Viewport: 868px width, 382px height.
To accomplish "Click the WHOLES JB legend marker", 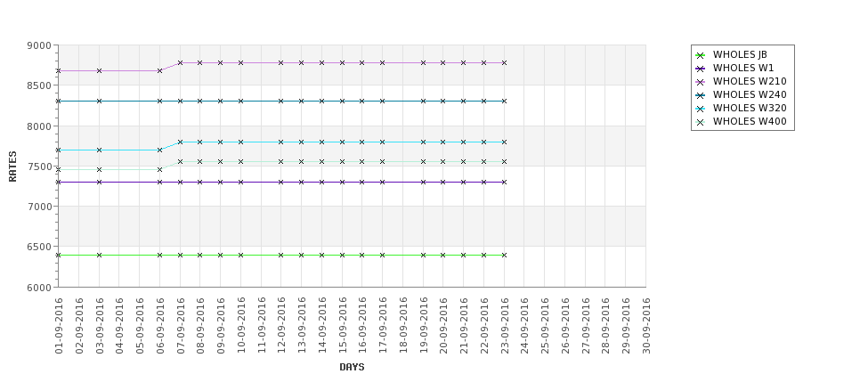I will pos(701,55).
